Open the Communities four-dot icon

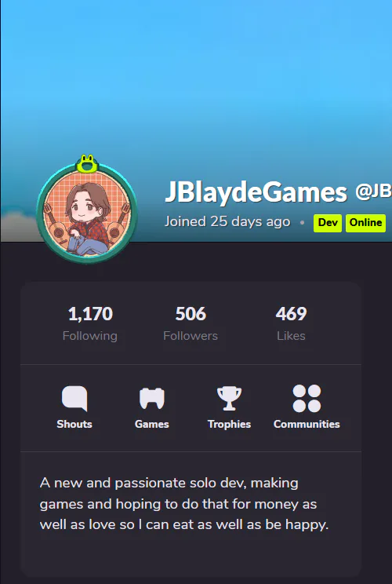[x=307, y=398]
